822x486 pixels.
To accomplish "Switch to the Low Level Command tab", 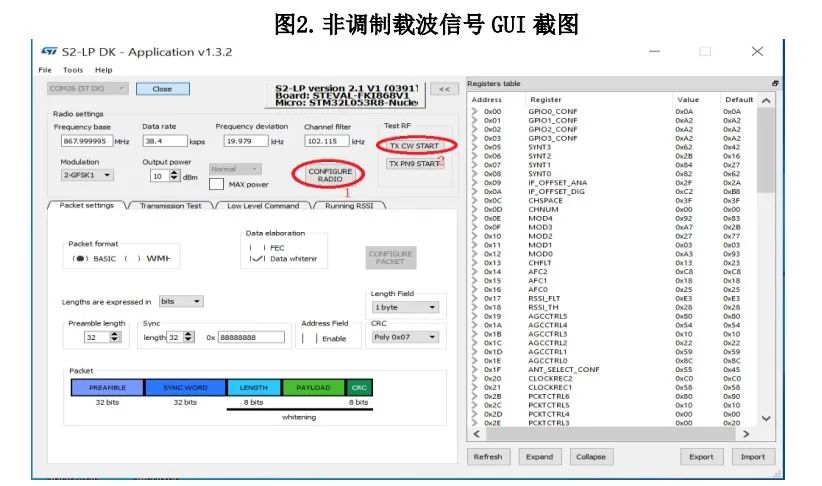I will click(x=263, y=206).
